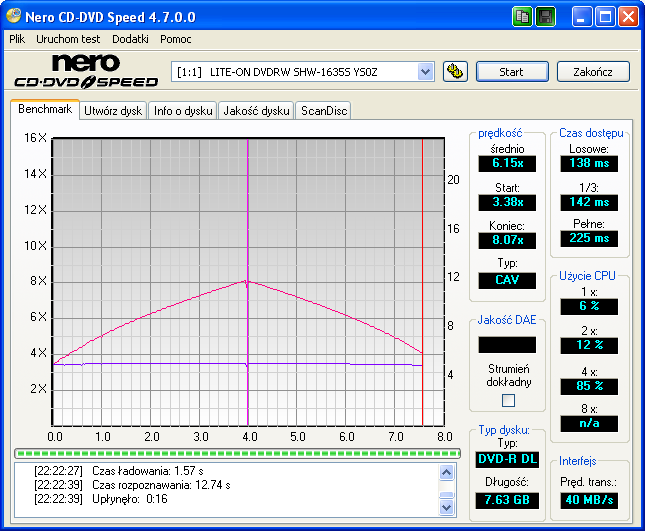
Task: Switch to the Utwórz dysk tab
Action: pos(113,111)
